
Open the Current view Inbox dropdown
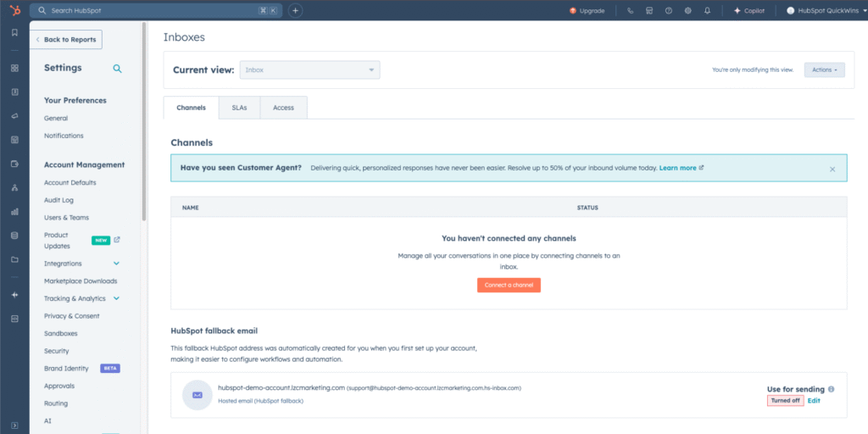[x=310, y=70]
